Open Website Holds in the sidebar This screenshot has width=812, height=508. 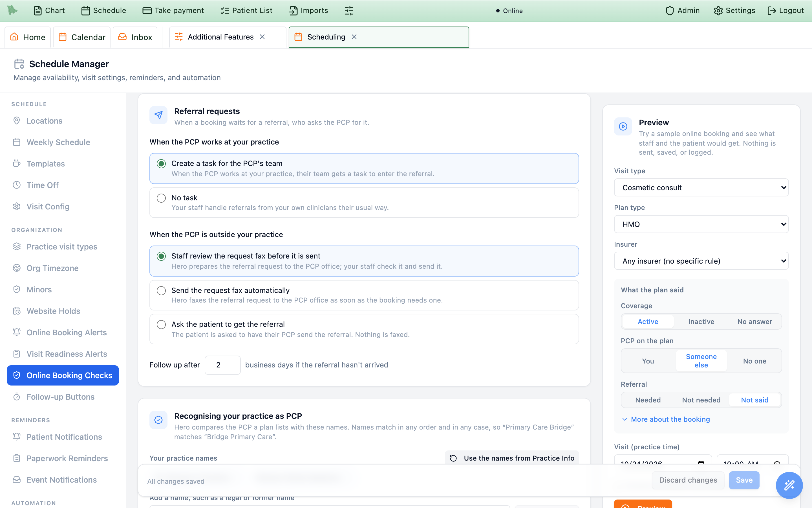[x=63, y=311]
